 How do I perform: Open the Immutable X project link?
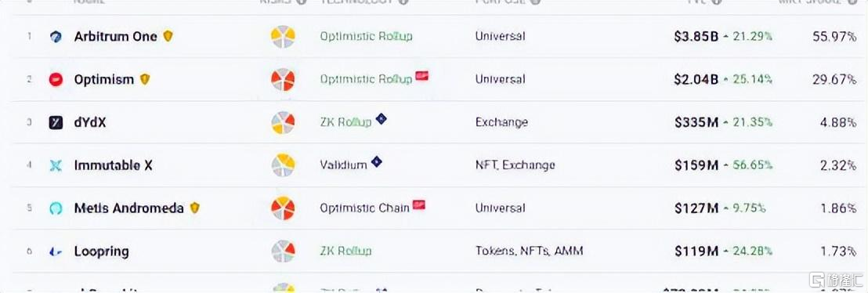click(113, 165)
